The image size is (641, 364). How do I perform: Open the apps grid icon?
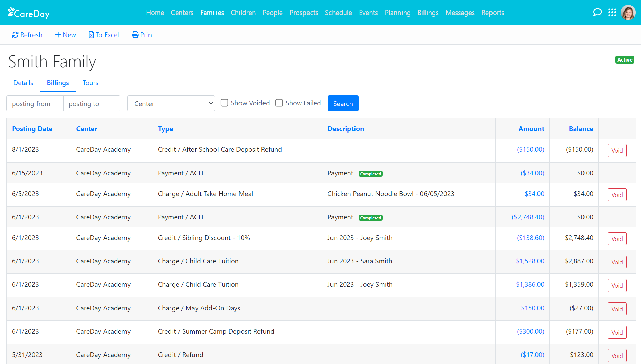[x=612, y=12]
